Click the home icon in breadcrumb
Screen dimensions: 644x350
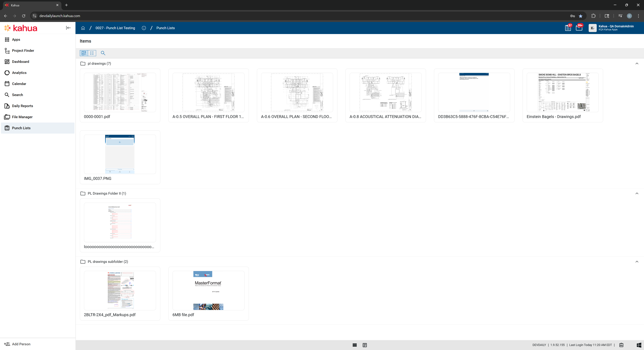tap(83, 28)
